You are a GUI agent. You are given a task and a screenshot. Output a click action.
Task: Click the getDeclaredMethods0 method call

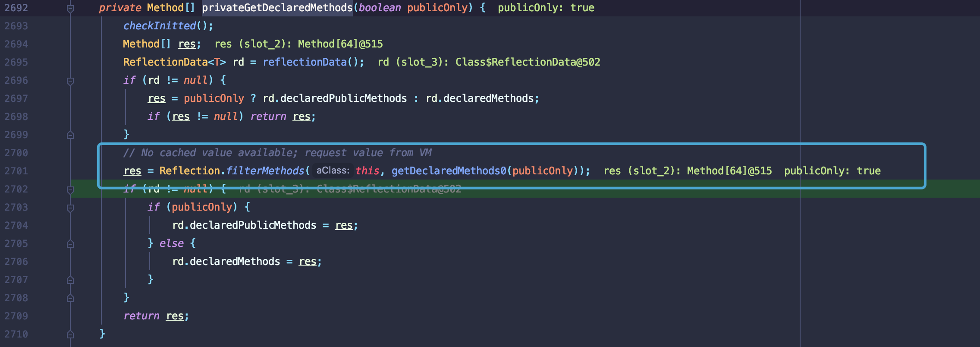(x=449, y=171)
